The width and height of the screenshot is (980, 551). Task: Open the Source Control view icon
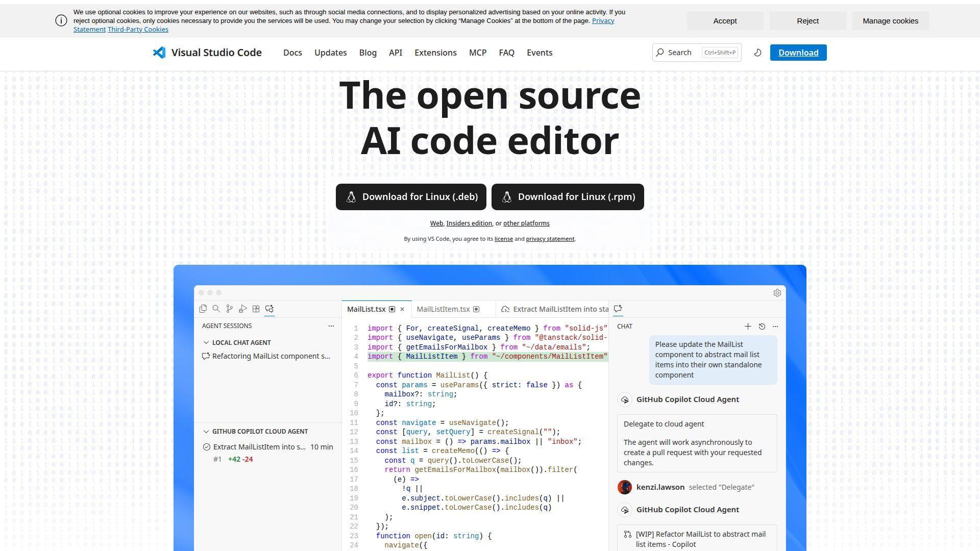(x=229, y=309)
